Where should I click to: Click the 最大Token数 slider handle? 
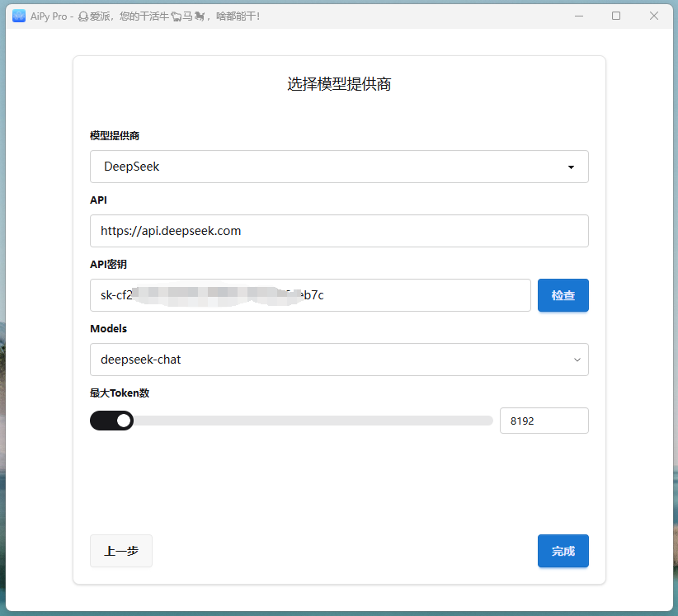[124, 421]
